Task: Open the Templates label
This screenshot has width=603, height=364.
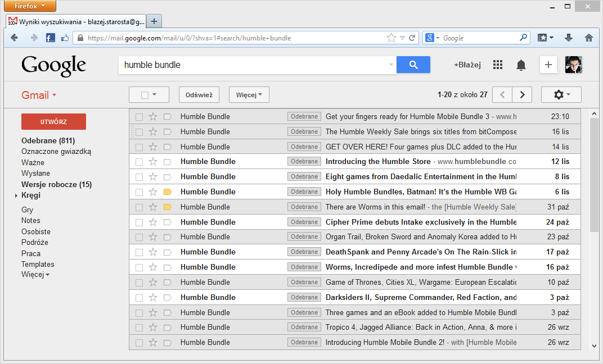Action: (38, 264)
